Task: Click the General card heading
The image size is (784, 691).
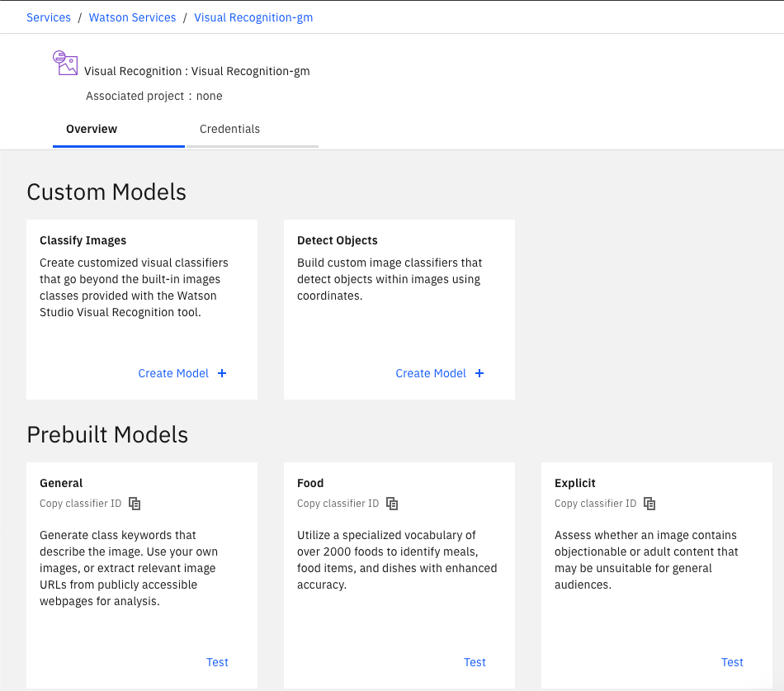Action: click(x=61, y=483)
